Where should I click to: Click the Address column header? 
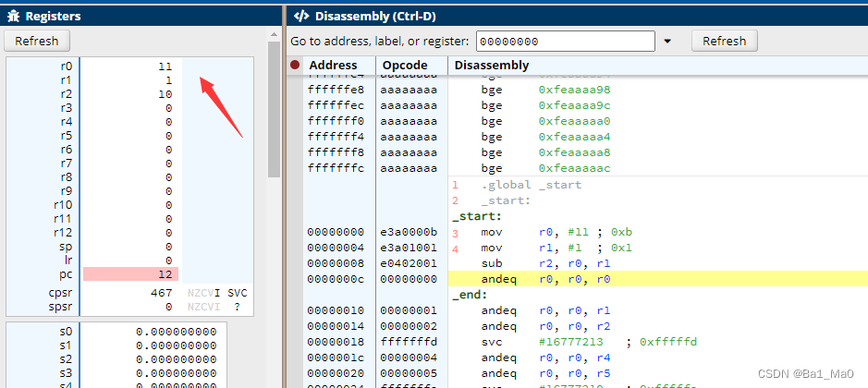tap(334, 66)
